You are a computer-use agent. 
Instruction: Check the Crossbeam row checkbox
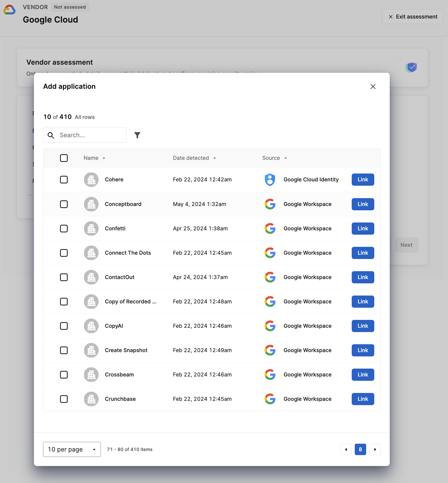[x=64, y=375]
